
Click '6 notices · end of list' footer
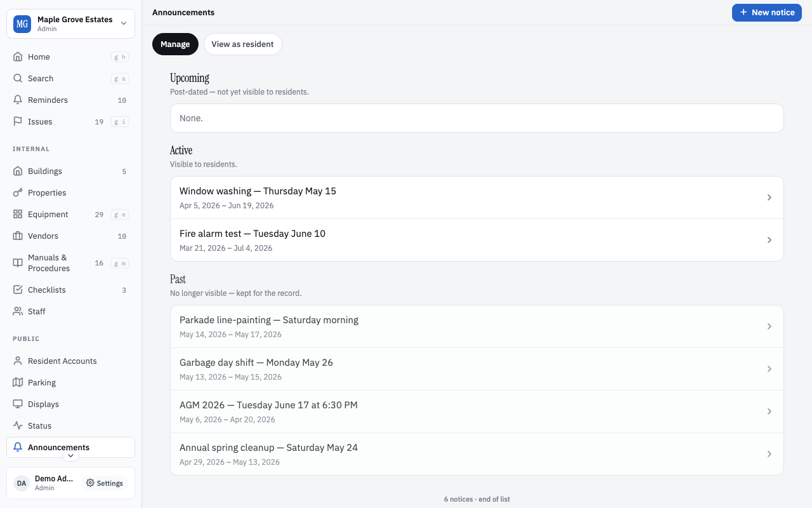coord(477,499)
